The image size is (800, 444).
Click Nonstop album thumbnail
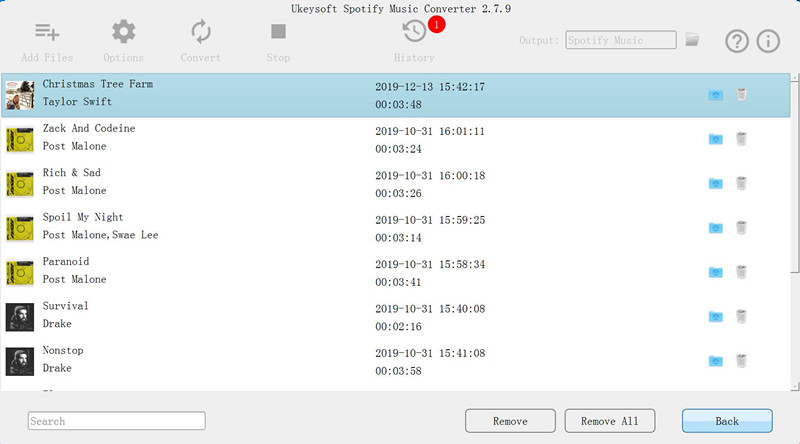tap(20, 361)
